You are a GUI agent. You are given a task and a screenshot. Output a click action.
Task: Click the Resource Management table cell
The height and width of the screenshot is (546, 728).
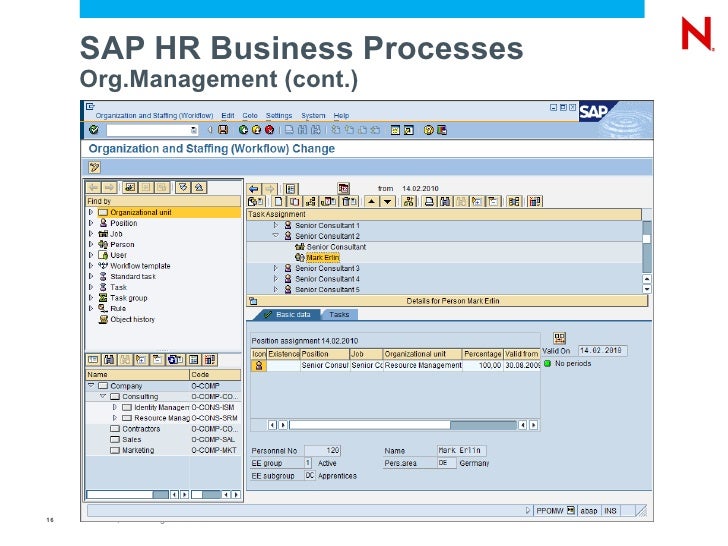click(423, 366)
